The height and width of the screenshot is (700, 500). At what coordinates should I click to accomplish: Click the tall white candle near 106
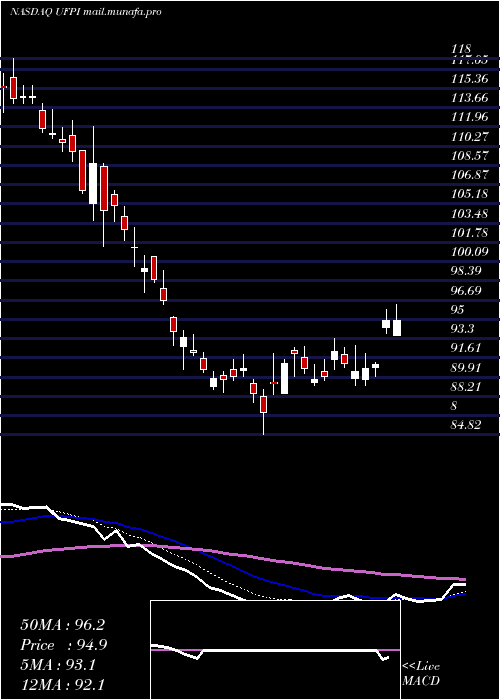[93, 183]
